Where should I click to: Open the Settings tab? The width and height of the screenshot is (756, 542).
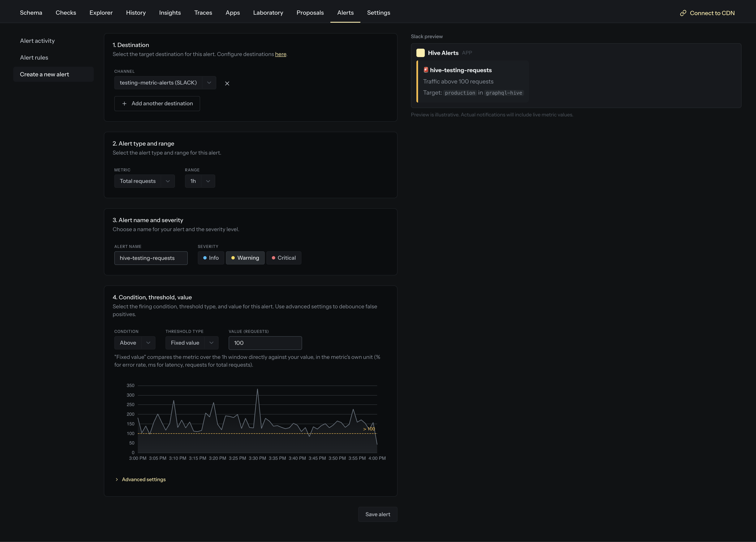[379, 13]
